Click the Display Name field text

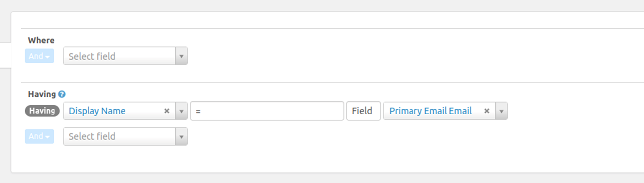point(97,111)
